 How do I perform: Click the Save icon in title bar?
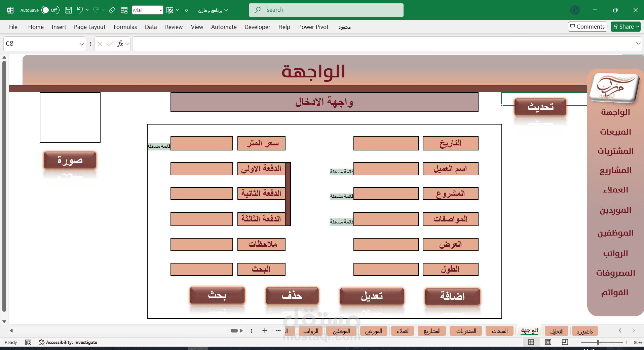(68, 10)
